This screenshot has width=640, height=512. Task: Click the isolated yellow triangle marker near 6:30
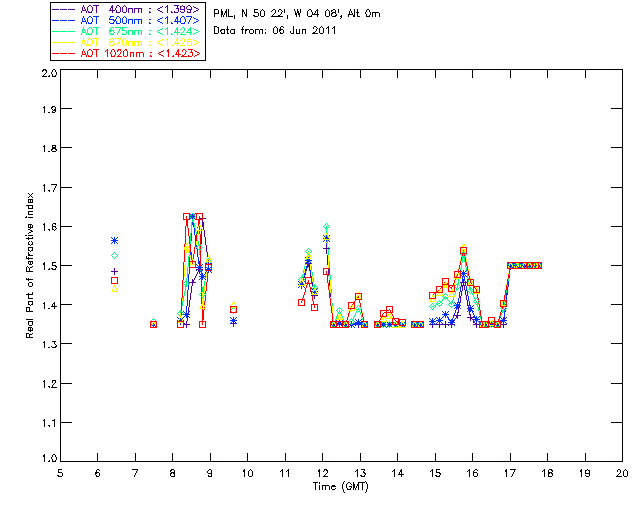coord(115,289)
